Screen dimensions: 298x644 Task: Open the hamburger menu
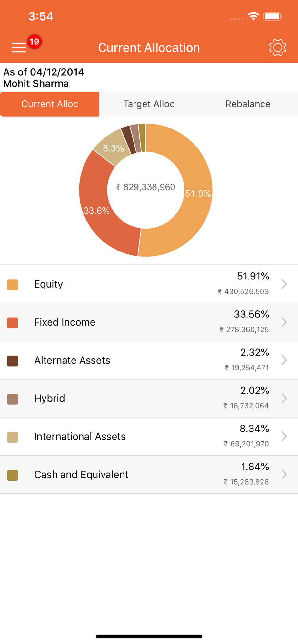[x=19, y=47]
